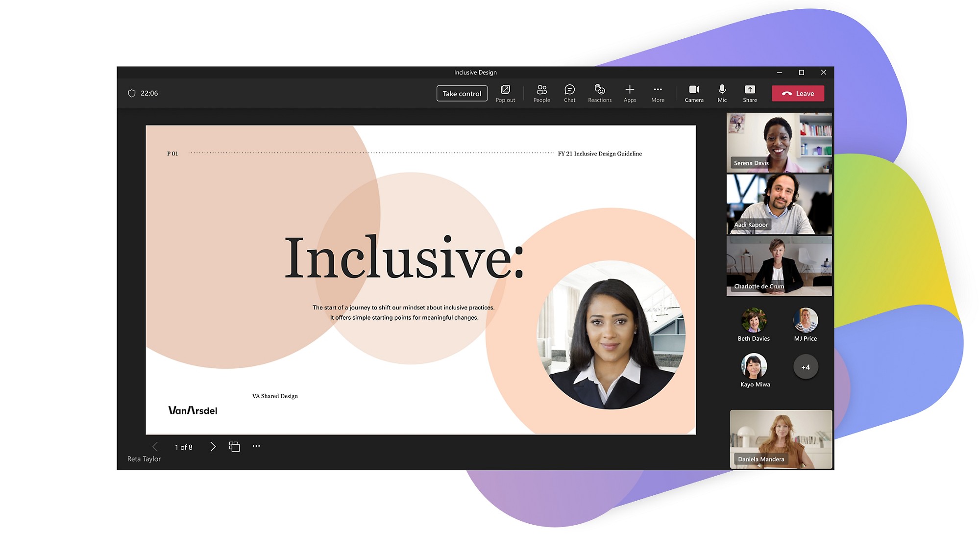Select Serena Davis video tile
Screen dimensions: 980x535
point(779,143)
